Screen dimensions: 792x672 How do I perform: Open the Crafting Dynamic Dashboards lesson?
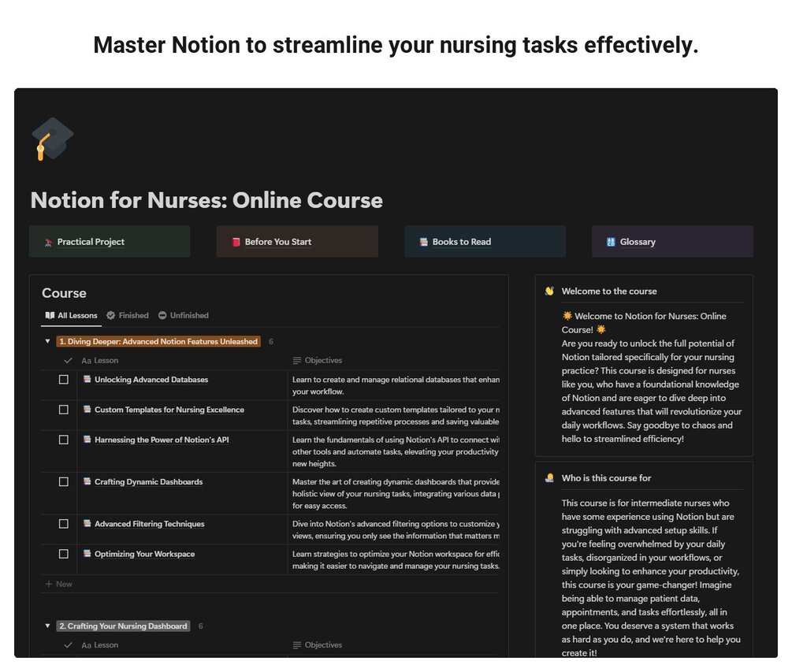[x=148, y=482]
